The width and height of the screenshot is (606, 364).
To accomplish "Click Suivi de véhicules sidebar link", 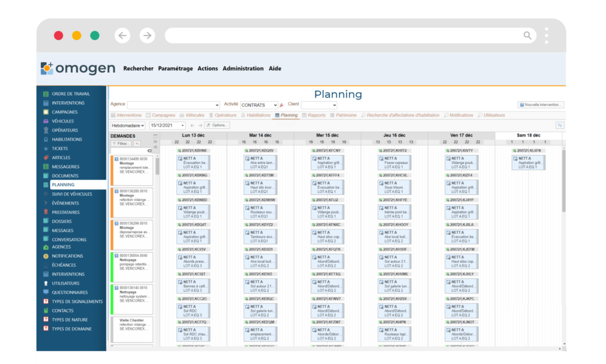I will (72, 194).
